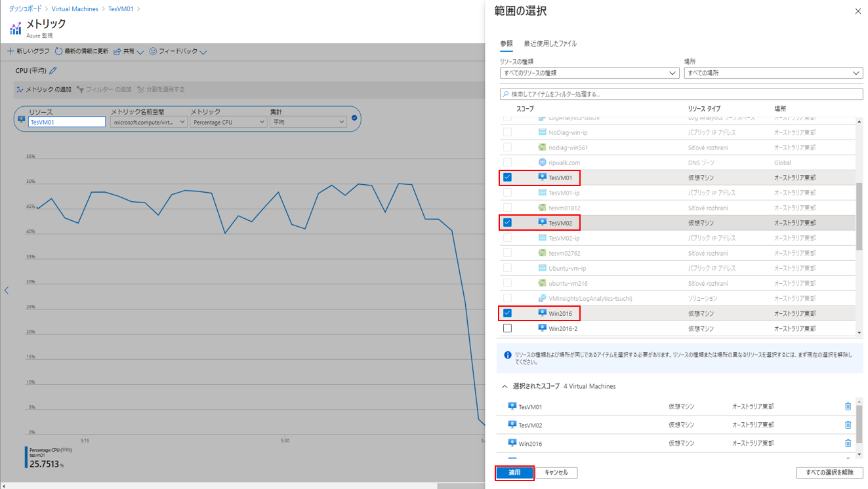Click the info icon in the blue notice
The image size is (868, 489).
point(507,355)
